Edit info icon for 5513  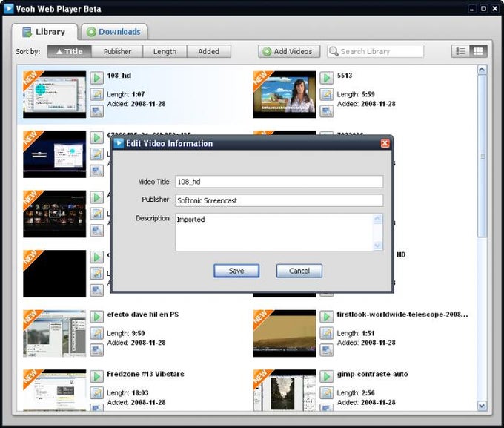coord(327,94)
